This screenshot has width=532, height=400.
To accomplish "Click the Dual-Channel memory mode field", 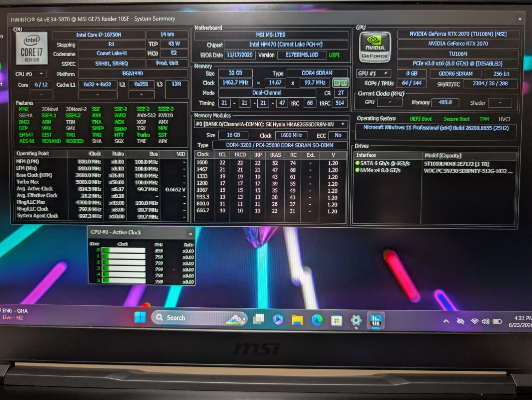I will coord(267,93).
